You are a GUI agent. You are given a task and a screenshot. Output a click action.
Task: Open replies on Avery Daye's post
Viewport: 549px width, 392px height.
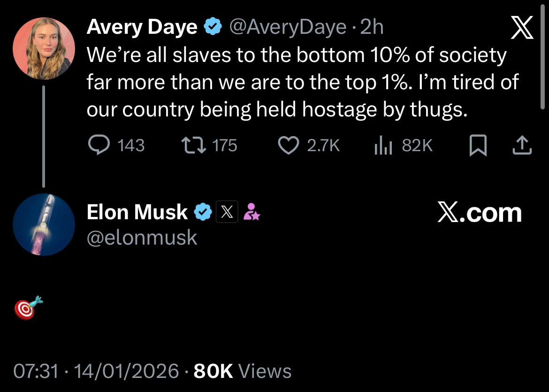pos(116,146)
